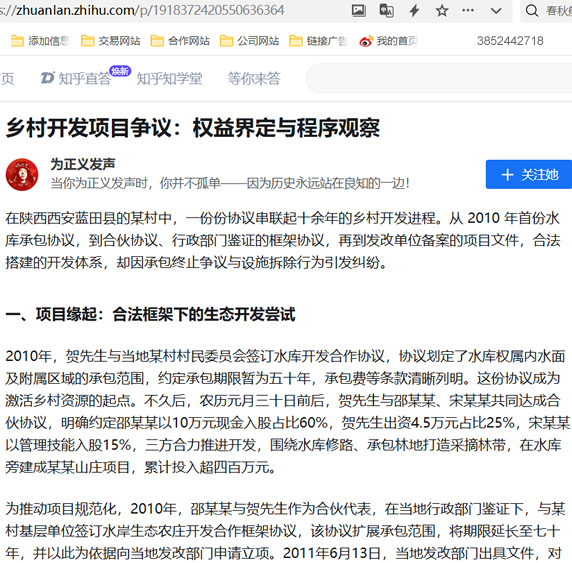Screen dimensions: 572x563
Task: Follow the author with 关注她 button
Action: click(529, 174)
